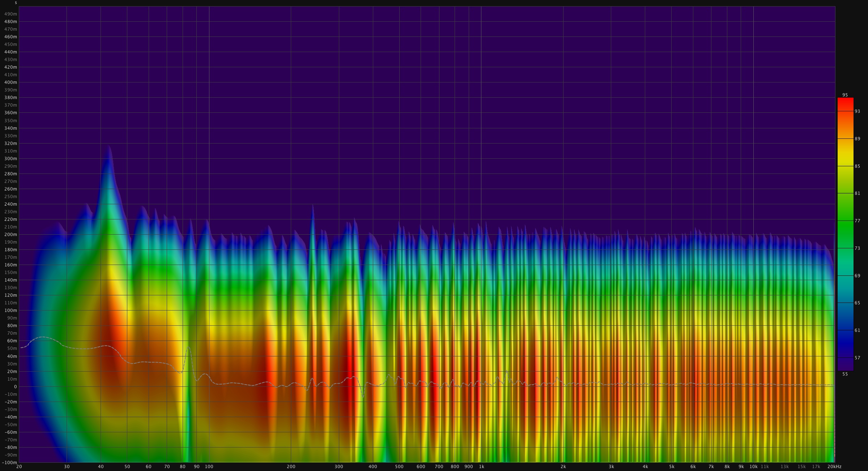Screen dimensions: 868x471
Task: Click the 200m time axis label
Action: tap(11, 235)
